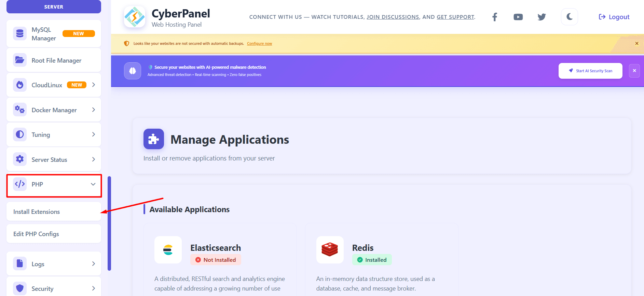Viewport: 644px width, 296px height.
Task: Click the Root File Manager folder icon
Action: (x=20, y=60)
